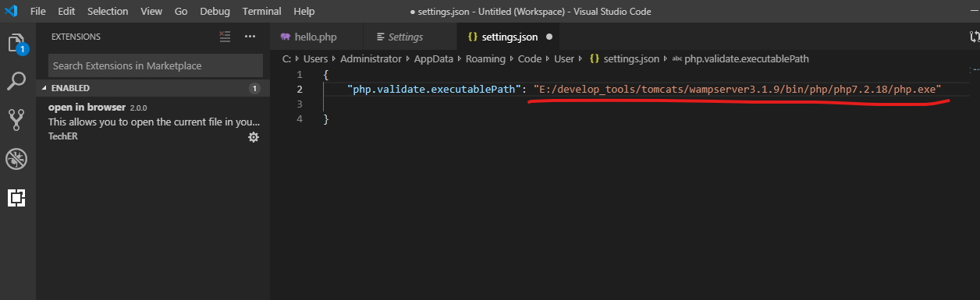
Task: Click the settings.json breadcrumb segment
Action: coord(624,58)
